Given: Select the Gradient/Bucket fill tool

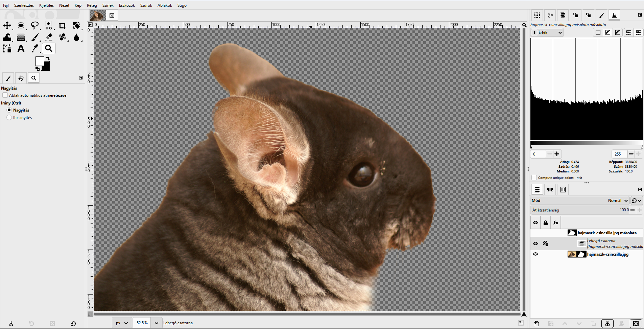Looking at the screenshot, I should (x=21, y=37).
